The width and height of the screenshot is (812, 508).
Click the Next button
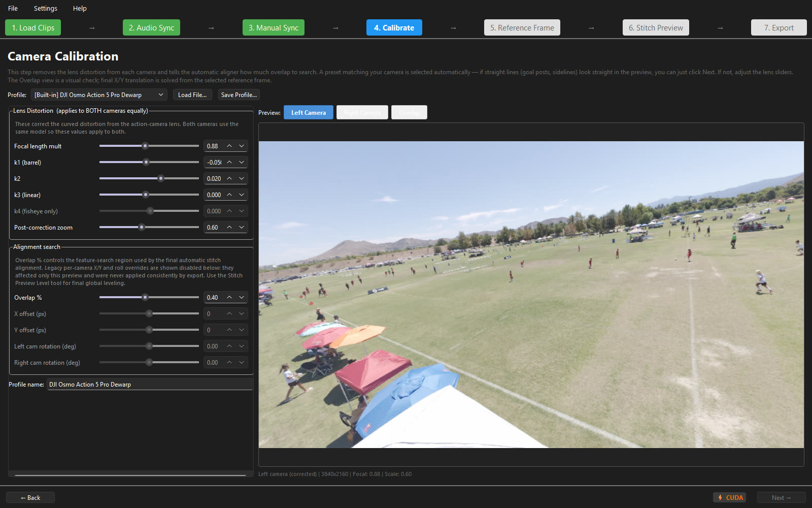click(x=782, y=498)
